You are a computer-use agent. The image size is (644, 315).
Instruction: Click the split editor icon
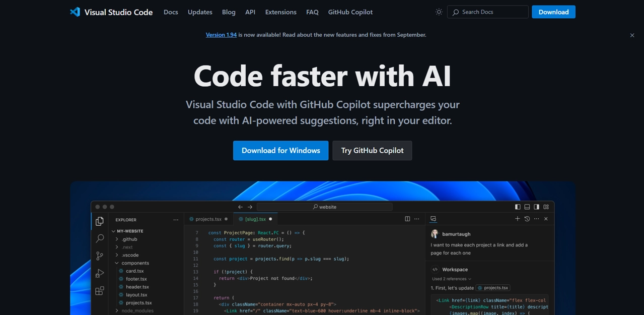(407, 219)
